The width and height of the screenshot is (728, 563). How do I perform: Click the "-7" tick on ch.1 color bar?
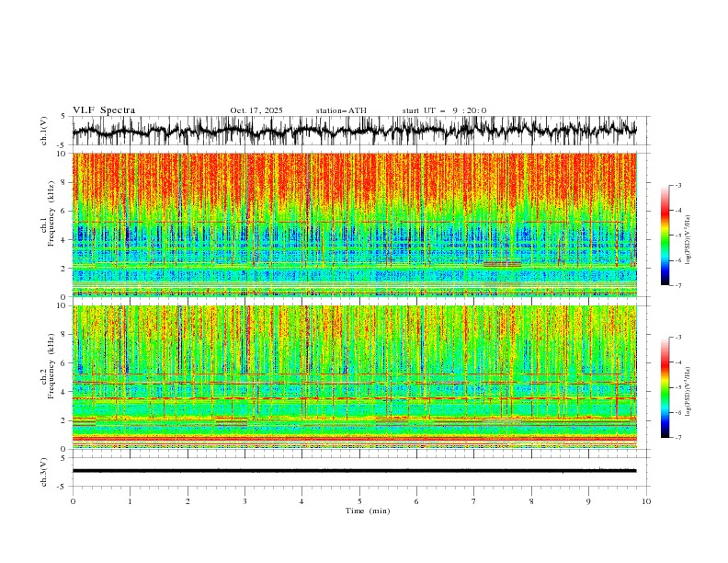[677, 285]
